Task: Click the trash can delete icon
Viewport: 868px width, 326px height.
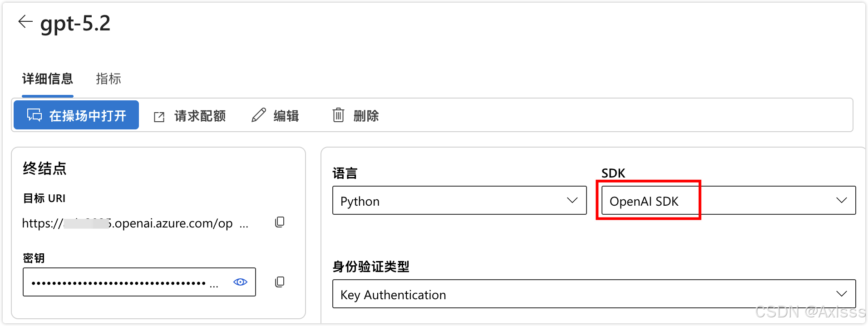Action: pos(338,115)
